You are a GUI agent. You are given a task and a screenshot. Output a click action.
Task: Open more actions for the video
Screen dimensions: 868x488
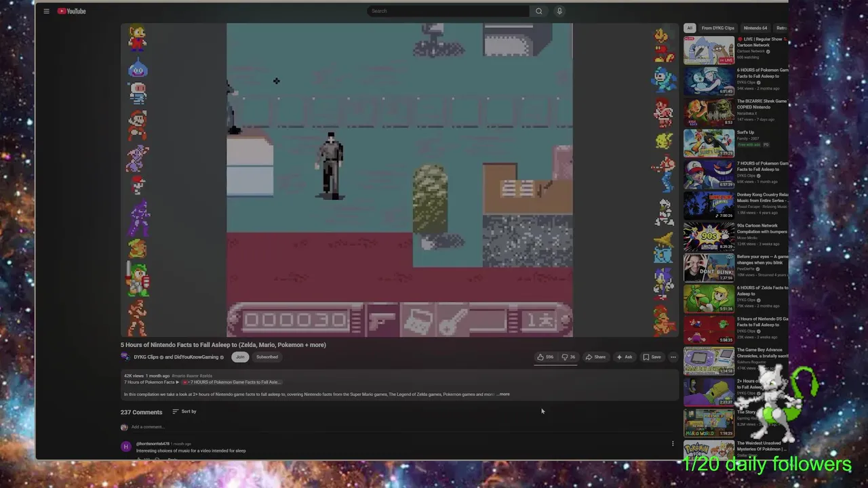pyautogui.click(x=673, y=357)
